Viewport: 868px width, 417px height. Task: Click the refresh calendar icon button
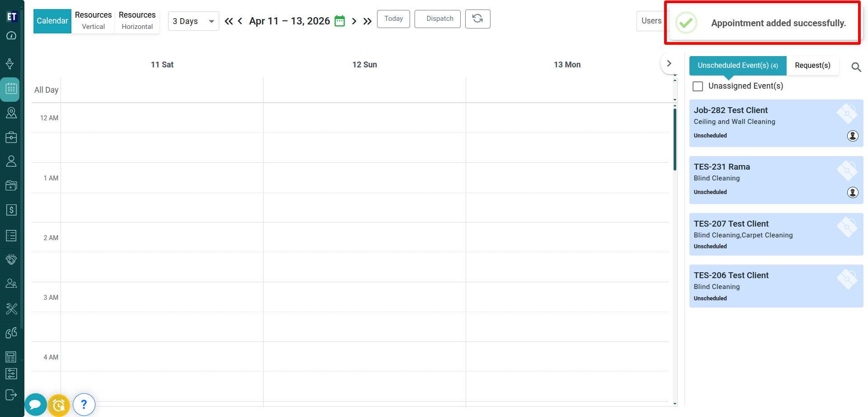pyautogui.click(x=477, y=19)
